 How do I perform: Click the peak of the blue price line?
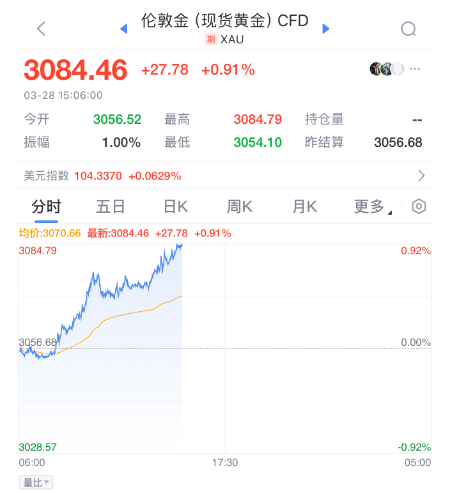pos(180,245)
